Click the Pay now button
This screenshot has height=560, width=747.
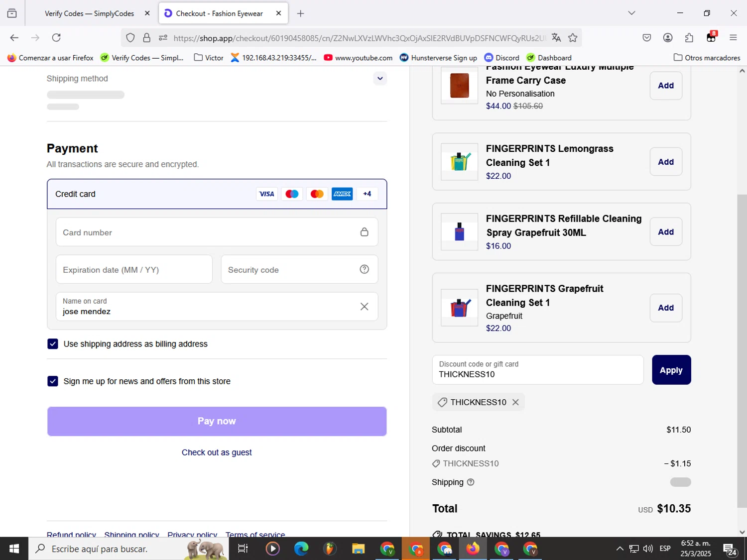[217, 421]
